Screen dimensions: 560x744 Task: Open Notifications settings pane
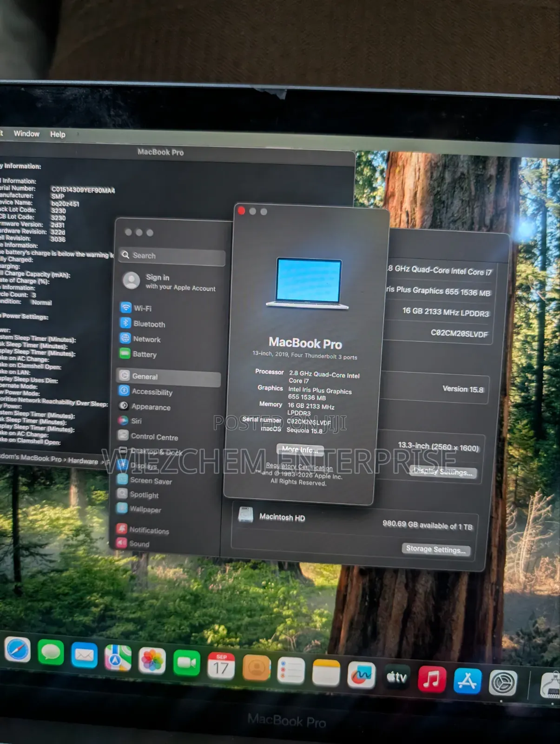[143, 530]
